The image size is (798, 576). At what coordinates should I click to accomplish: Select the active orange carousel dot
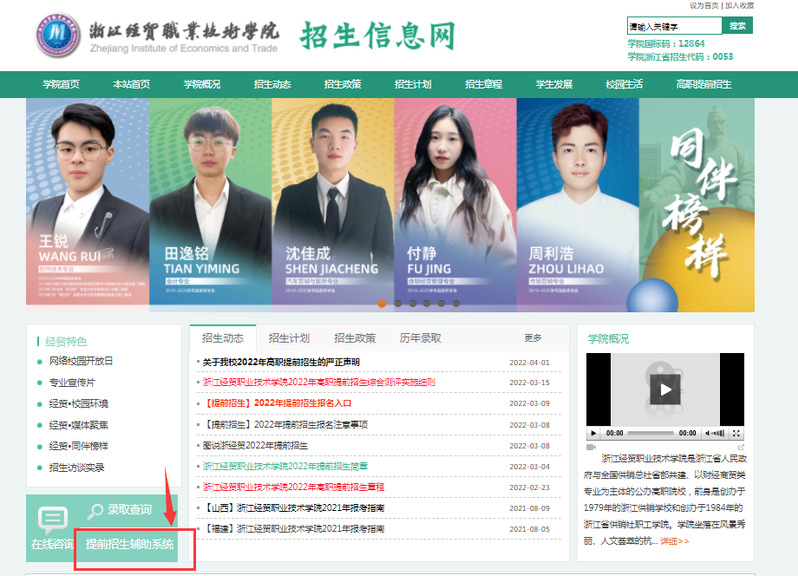coord(381,302)
